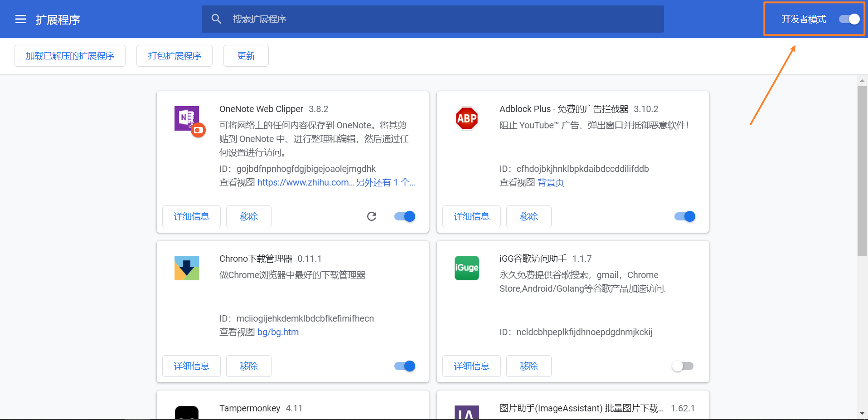Open the zhihu.com view link

(306, 182)
